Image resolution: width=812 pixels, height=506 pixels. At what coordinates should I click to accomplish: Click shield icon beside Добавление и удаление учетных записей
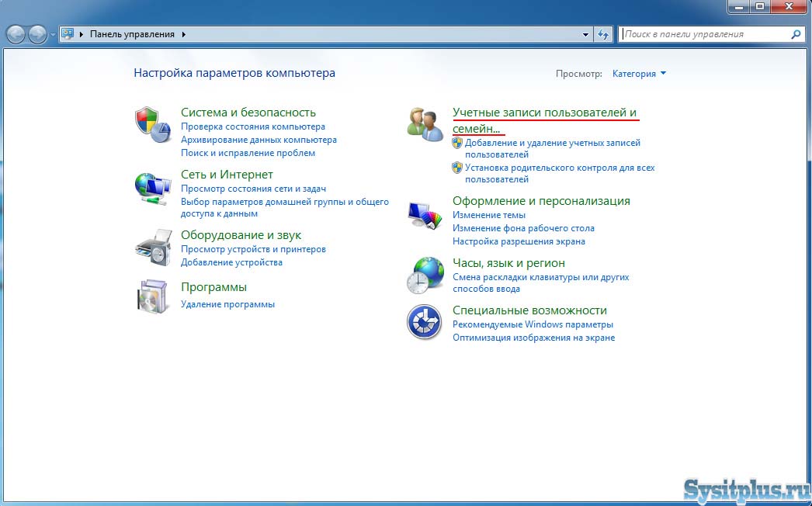[x=456, y=143]
